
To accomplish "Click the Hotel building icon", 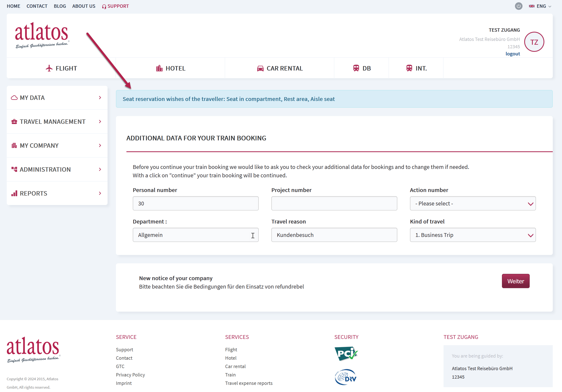I will tap(159, 68).
